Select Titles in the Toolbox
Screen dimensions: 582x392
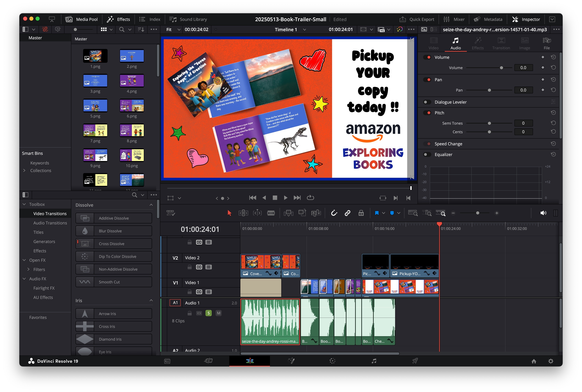pos(38,232)
